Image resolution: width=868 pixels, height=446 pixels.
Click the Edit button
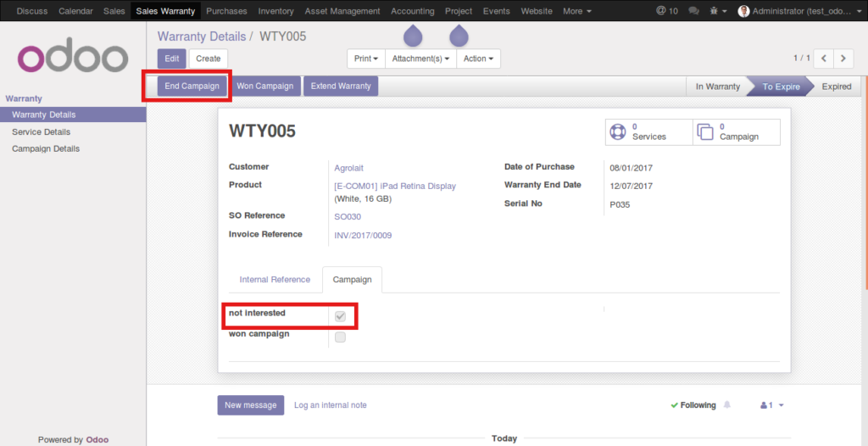(171, 59)
